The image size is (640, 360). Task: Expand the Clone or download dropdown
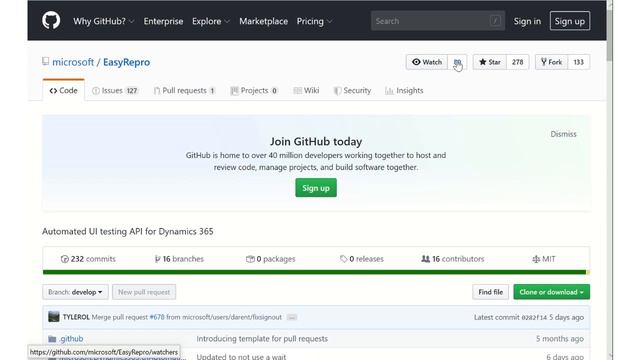tap(551, 292)
